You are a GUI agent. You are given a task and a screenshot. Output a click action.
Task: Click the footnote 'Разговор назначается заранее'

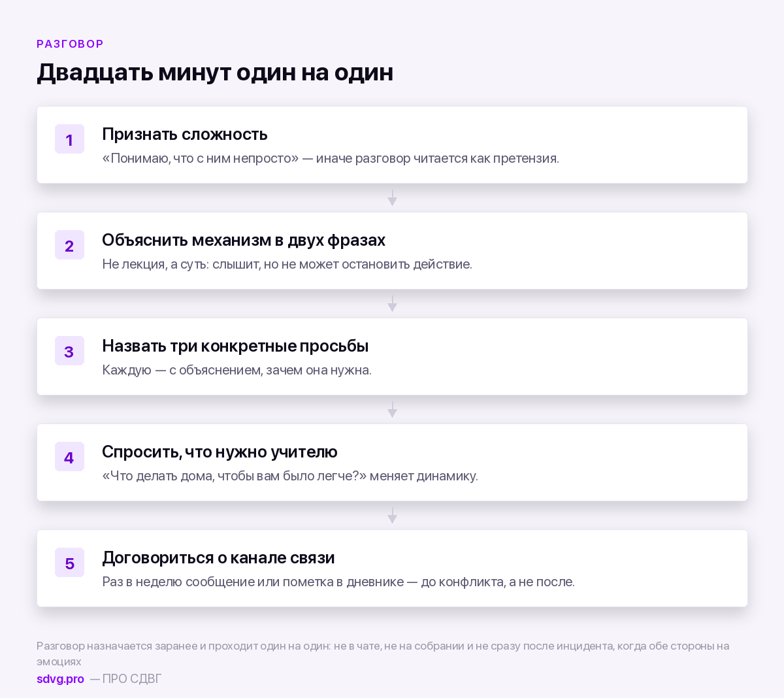[x=116, y=646]
